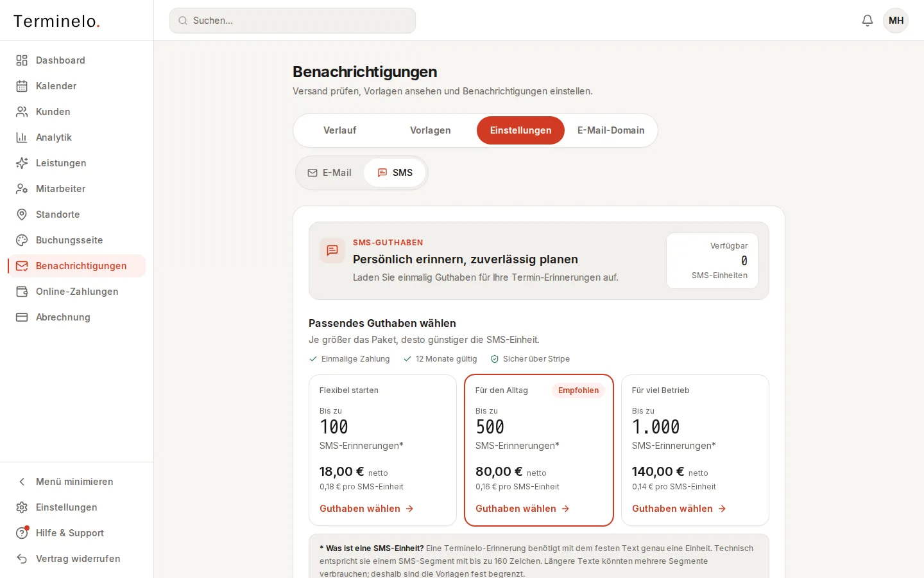
Task: Click the 140,00 € price
Action: (658, 471)
